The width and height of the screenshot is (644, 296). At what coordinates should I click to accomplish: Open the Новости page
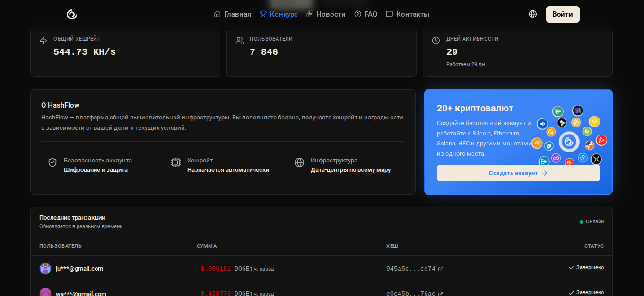click(326, 14)
